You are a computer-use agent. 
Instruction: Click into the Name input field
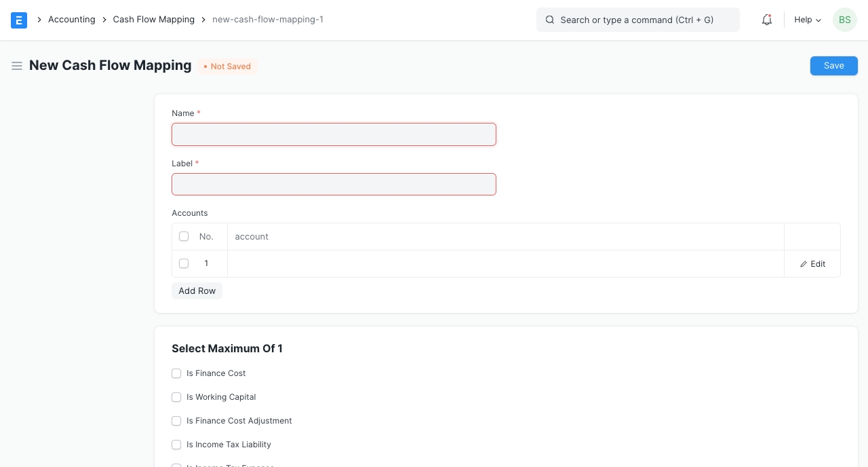334,134
